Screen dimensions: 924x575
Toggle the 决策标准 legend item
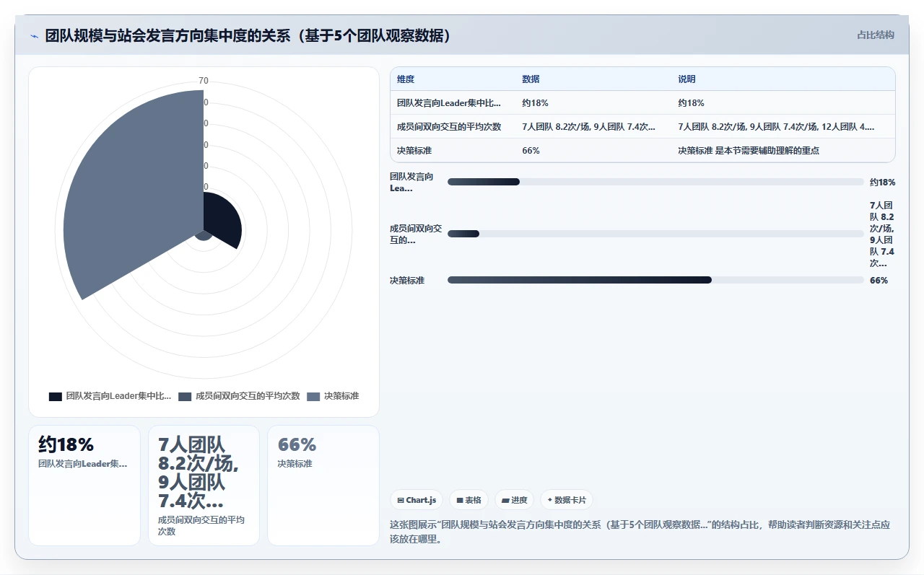pyautogui.click(x=333, y=396)
